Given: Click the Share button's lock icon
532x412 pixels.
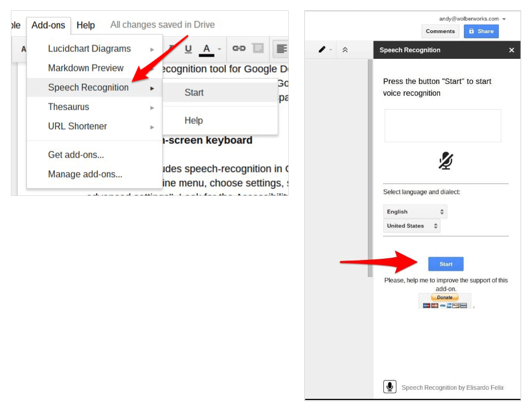Looking at the screenshot, I should (x=472, y=31).
